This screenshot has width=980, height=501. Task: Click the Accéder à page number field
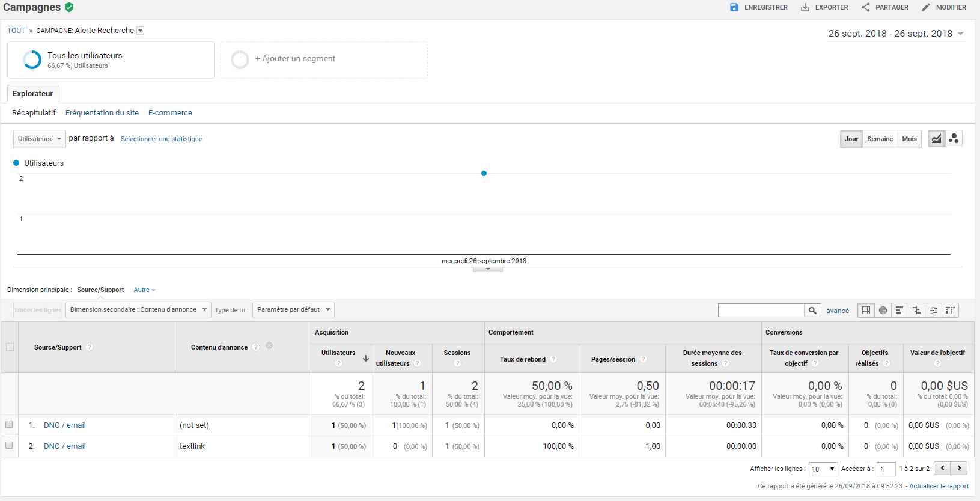pos(886,469)
